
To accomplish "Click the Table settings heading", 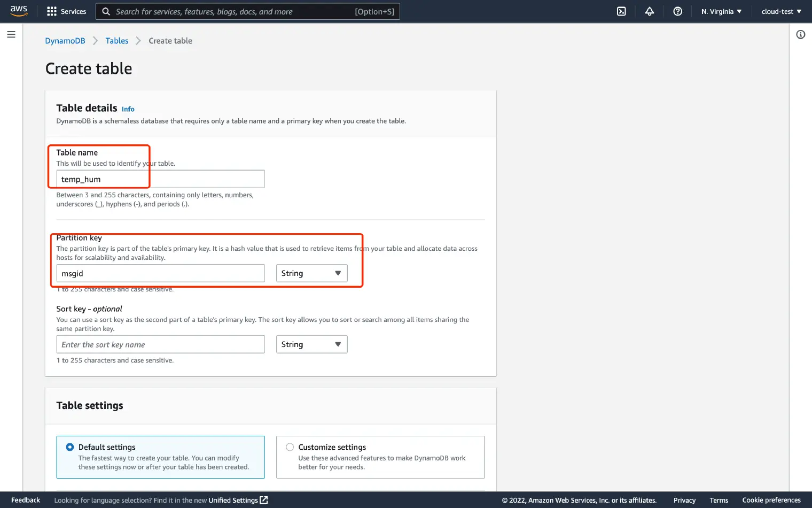I will pyautogui.click(x=90, y=405).
